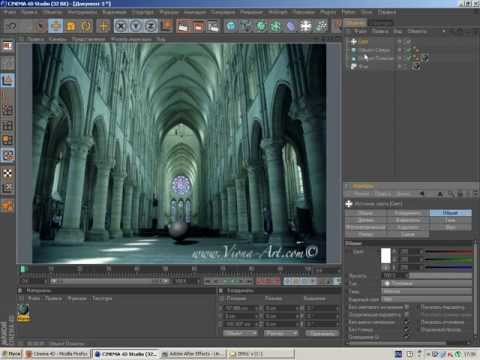Open Render Settings from the toolbar icon
The width and height of the screenshot is (480, 360).
click(x=213, y=26)
